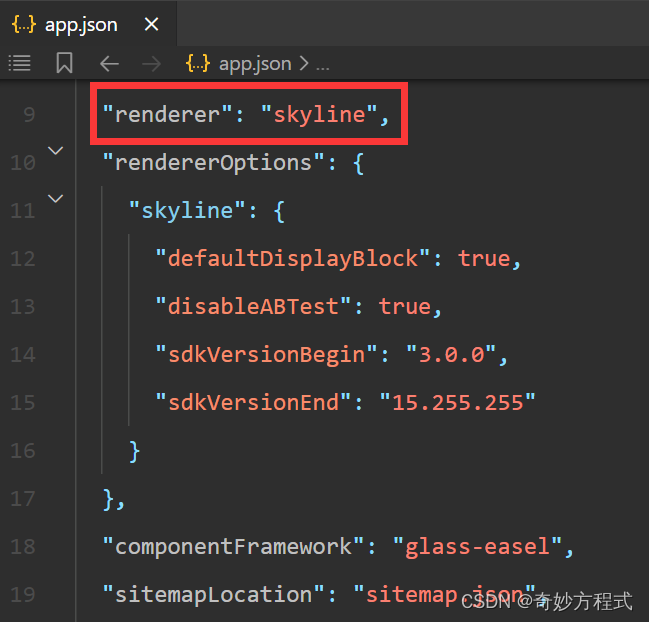Click the "sdkVersionBegin" key
This screenshot has height=622, width=649.
tap(267, 354)
